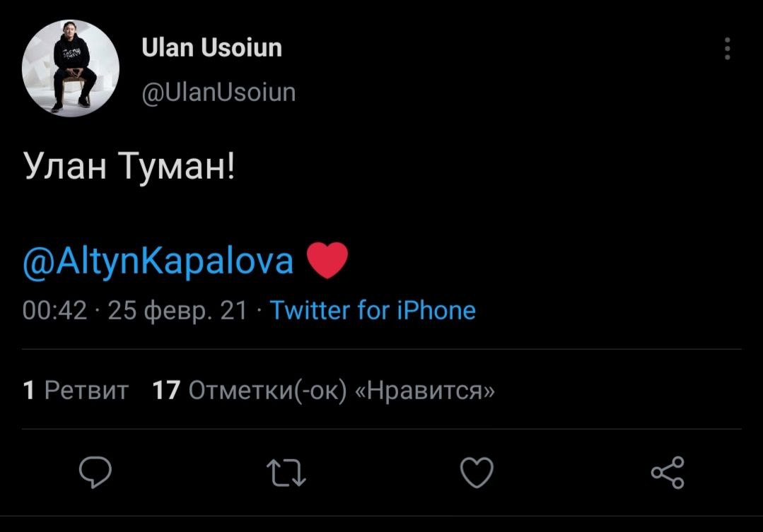This screenshot has height=532, width=763.
Task: Open the three-dot more options menu
Action: tap(727, 49)
